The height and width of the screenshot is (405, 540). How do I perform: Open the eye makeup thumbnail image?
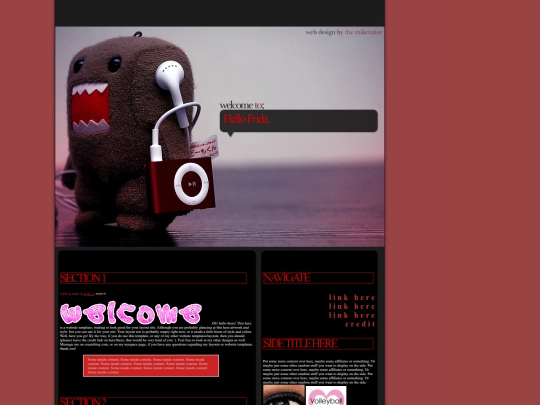(x=284, y=395)
